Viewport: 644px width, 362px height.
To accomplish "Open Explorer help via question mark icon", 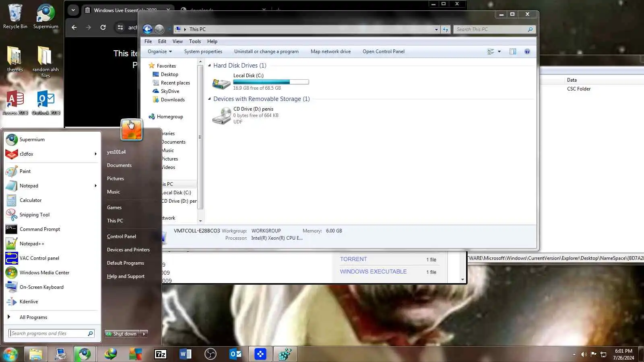I will pyautogui.click(x=527, y=51).
